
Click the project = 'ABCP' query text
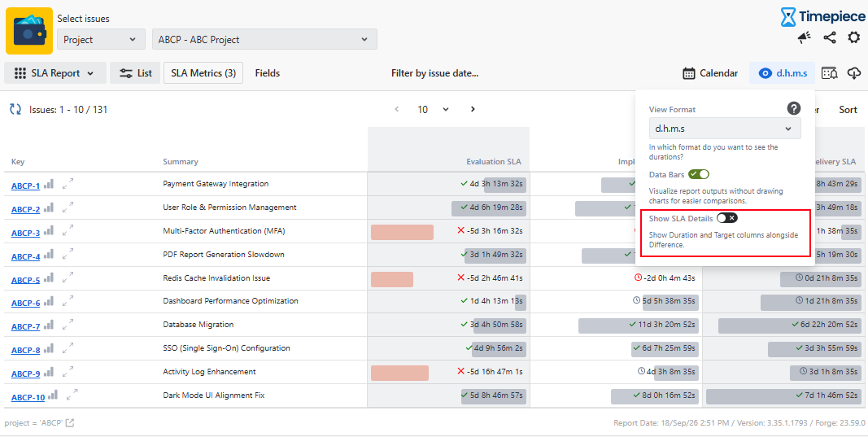[x=33, y=423]
